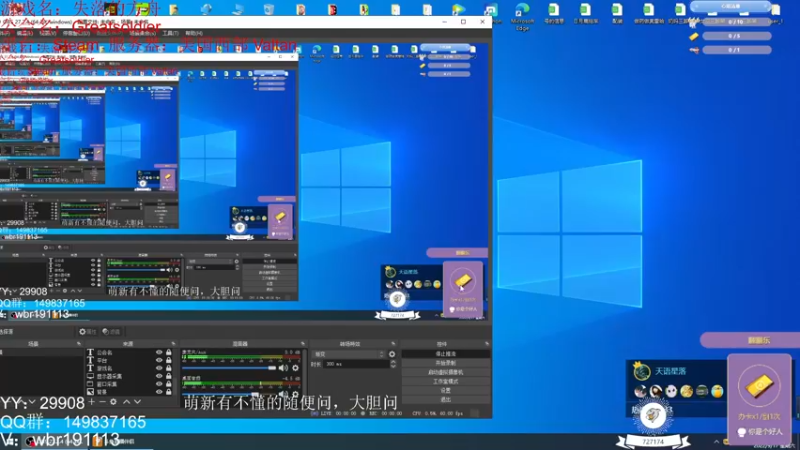800x450 pixels.
Task: Move the source down with the down arrow
Action: (137, 403)
